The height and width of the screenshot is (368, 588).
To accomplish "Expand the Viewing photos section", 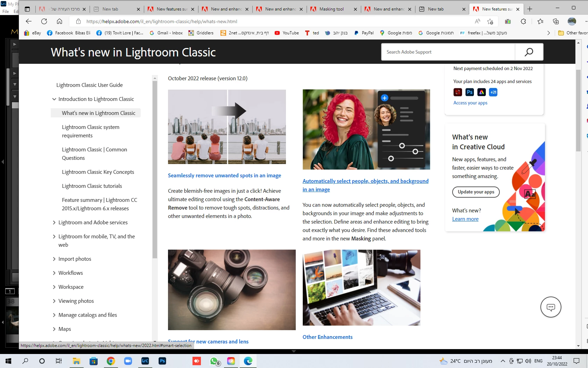I will (54, 301).
